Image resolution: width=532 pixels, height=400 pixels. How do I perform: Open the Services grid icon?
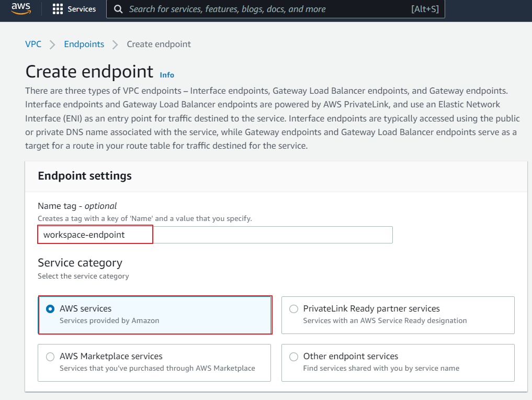coord(58,9)
